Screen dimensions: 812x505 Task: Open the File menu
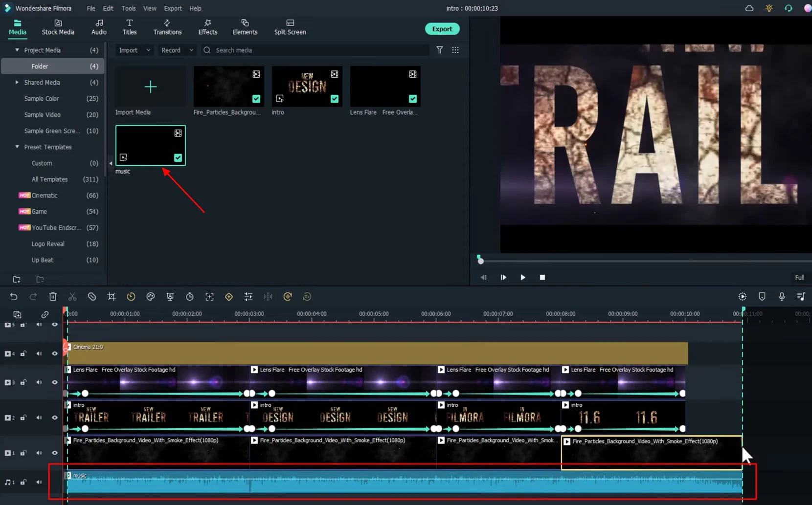91,8
